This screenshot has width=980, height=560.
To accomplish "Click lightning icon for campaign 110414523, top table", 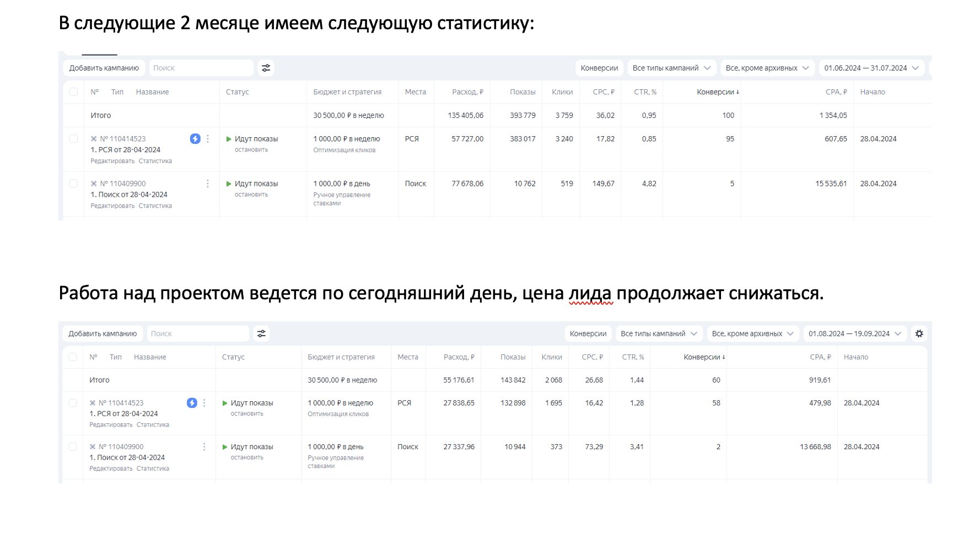I will (195, 139).
